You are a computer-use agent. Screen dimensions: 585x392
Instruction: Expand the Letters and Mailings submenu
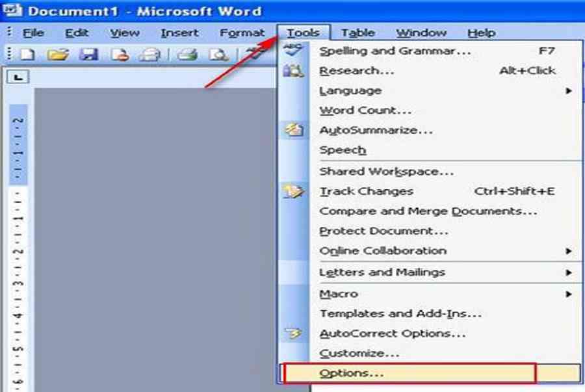[x=430, y=272]
